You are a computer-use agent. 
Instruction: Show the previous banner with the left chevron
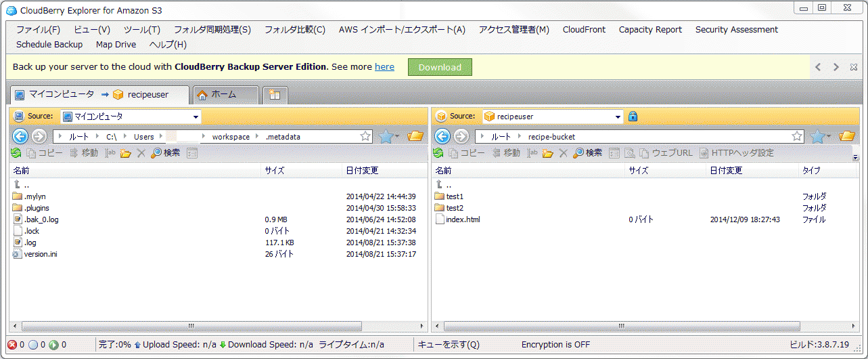tap(819, 67)
